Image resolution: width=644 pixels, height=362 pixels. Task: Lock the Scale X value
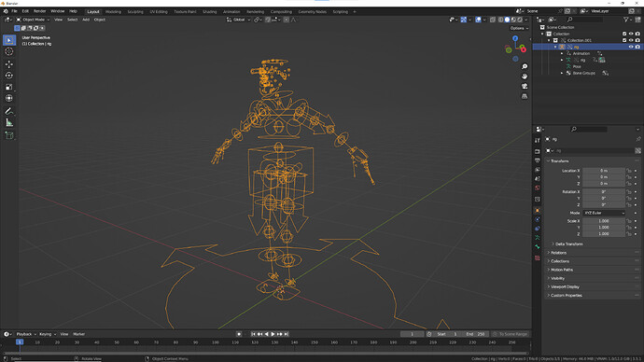click(629, 221)
